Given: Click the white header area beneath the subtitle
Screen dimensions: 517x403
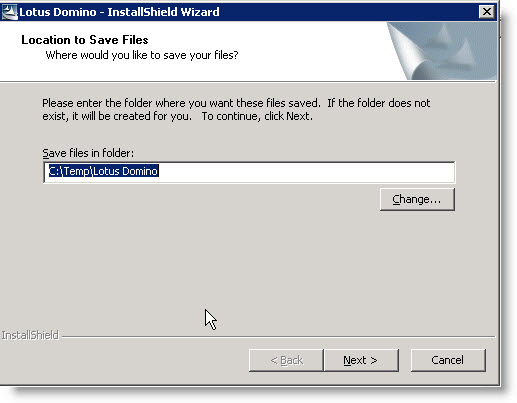Looking at the screenshot, I should click(x=200, y=72).
